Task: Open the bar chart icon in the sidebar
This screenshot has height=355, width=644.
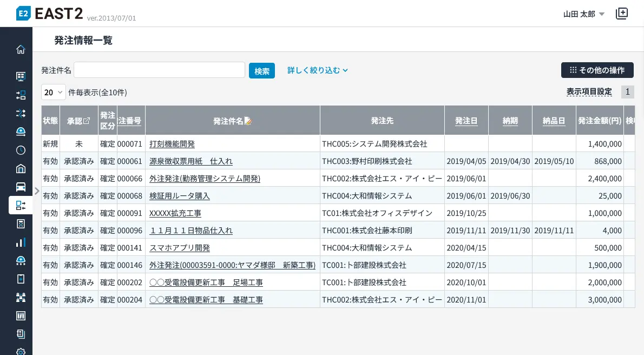Action: click(x=21, y=242)
